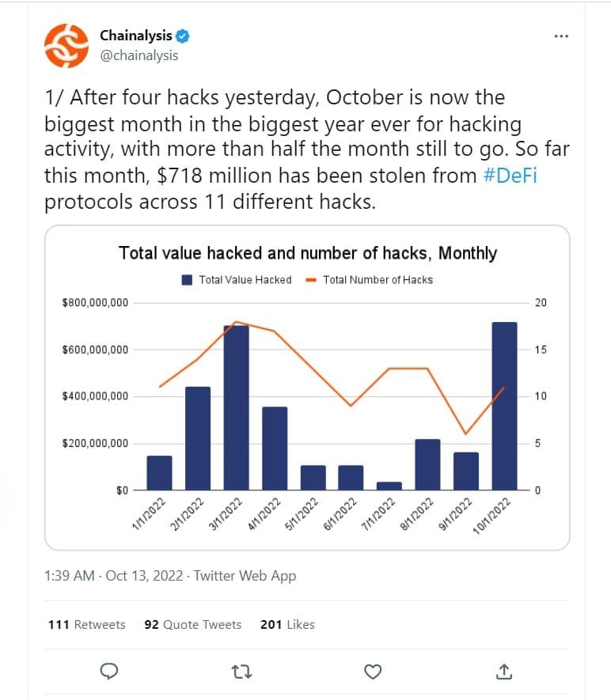Open the 92 Quote Tweets
This screenshot has width=611, height=700.
(192, 624)
